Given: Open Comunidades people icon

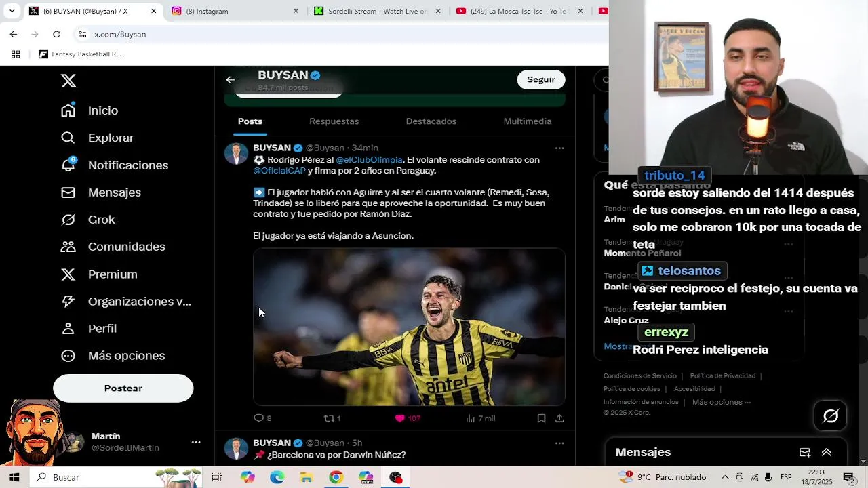Looking at the screenshot, I should tap(68, 247).
